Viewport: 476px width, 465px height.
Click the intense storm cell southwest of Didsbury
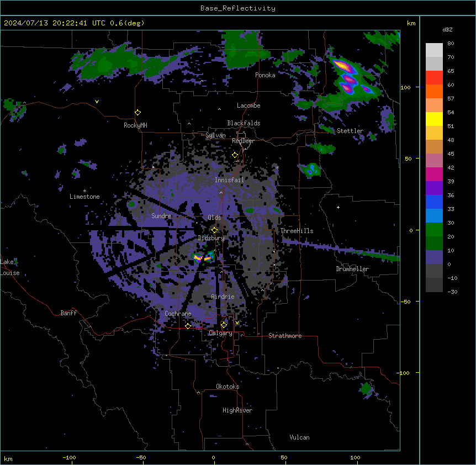[203, 258]
